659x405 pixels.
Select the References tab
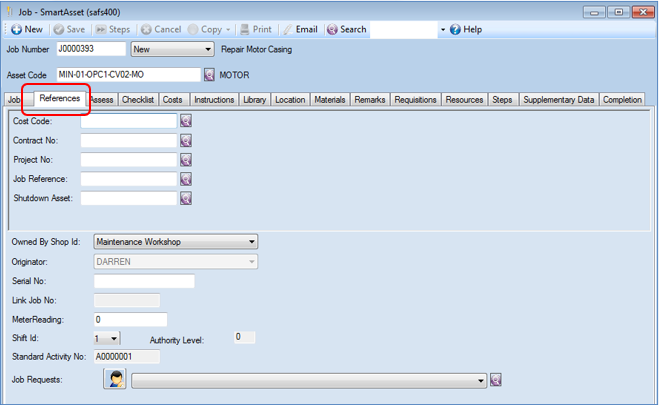(59, 98)
